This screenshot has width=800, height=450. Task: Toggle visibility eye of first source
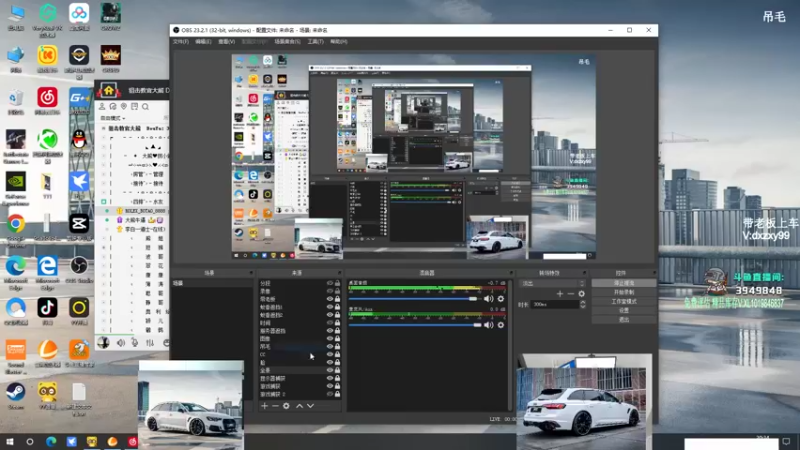coord(330,283)
